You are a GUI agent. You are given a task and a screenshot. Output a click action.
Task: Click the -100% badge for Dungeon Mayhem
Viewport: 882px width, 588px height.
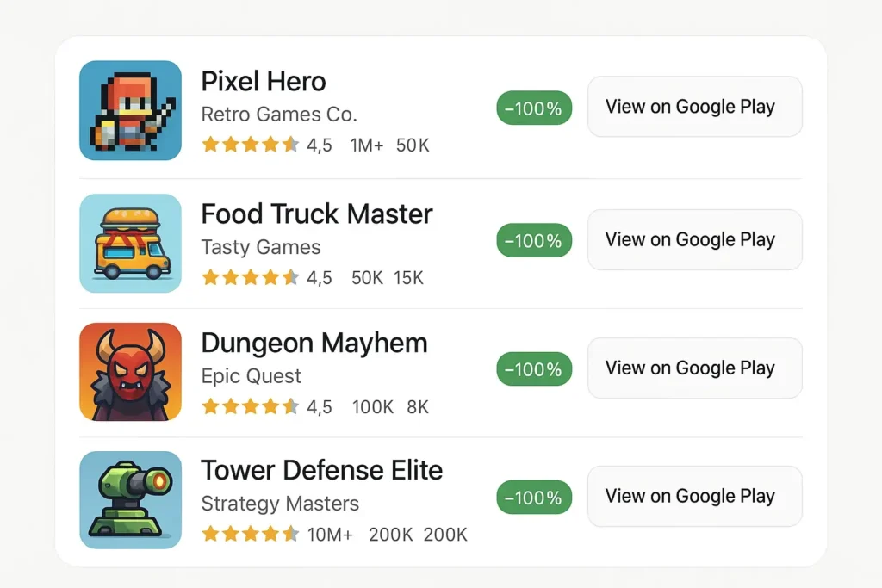[x=534, y=369]
